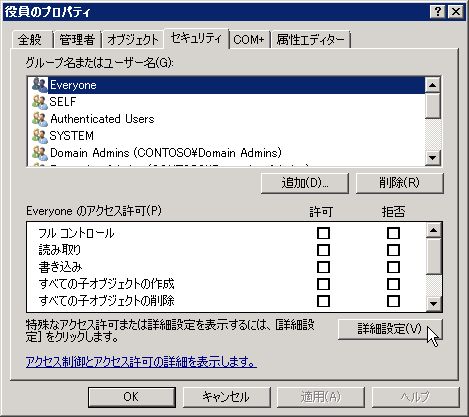Screen dimensions: 469x417
Task: Click group list scrollbar down arrow
Action: [x=433, y=157]
